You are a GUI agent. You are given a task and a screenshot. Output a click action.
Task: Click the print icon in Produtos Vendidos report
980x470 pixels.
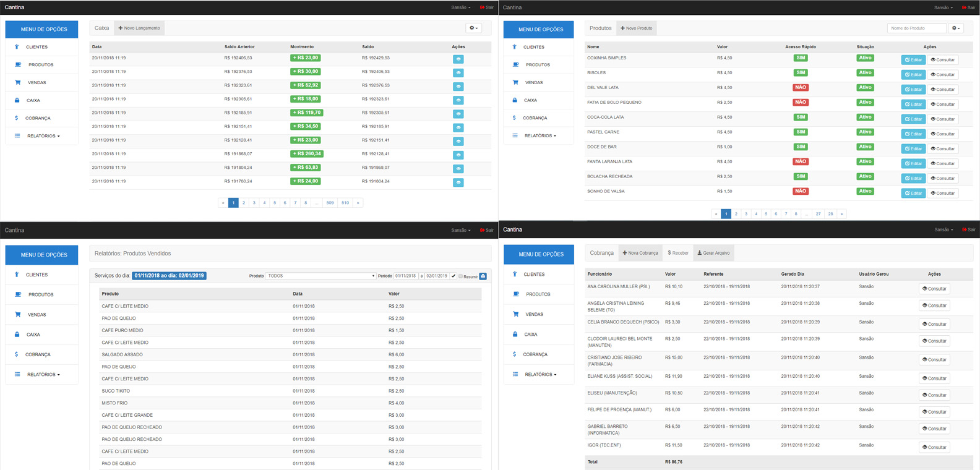[x=483, y=276]
